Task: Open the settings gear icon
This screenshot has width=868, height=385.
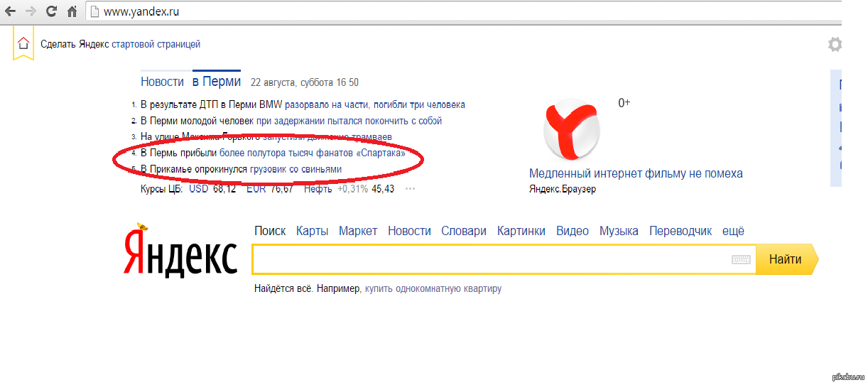Action: pyautogui.click(x=835, y=45)
